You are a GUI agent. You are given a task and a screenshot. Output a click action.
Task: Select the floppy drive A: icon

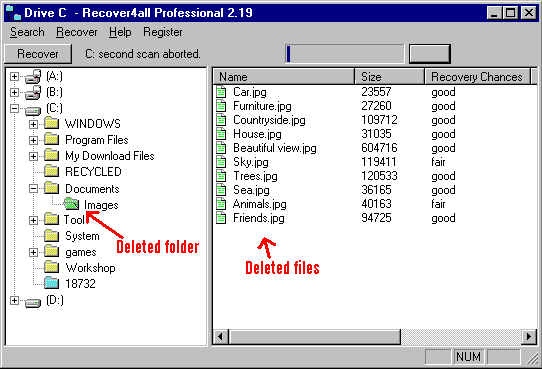[33, 76]
